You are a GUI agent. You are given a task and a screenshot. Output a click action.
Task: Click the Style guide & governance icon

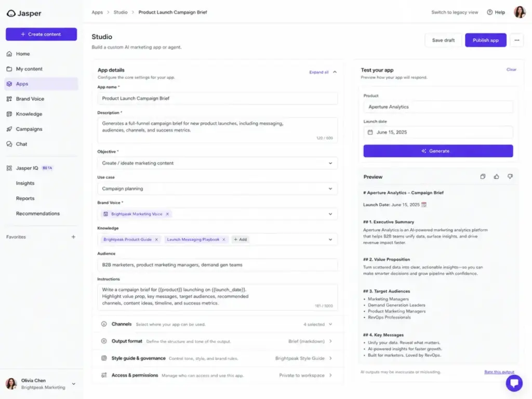104,358
